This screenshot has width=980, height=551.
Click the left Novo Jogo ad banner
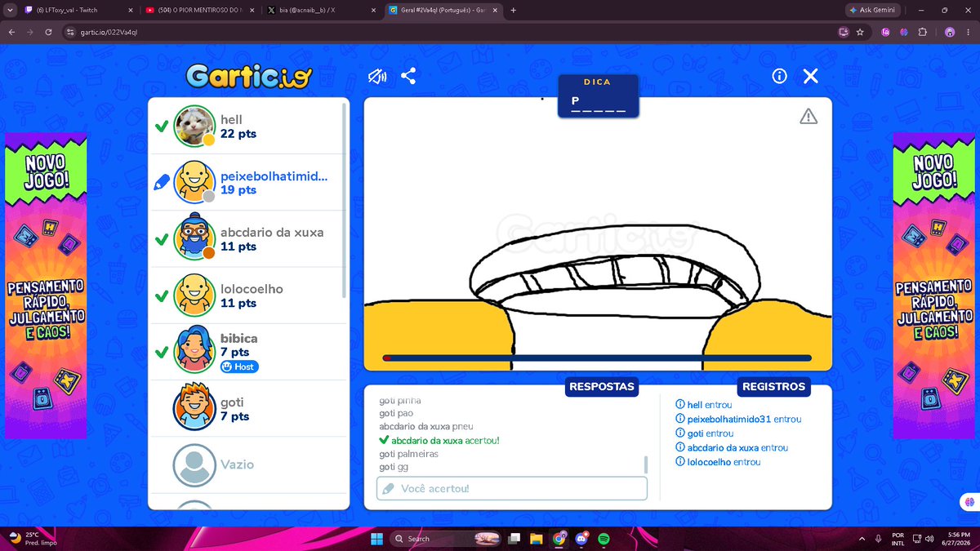(46, 286)
